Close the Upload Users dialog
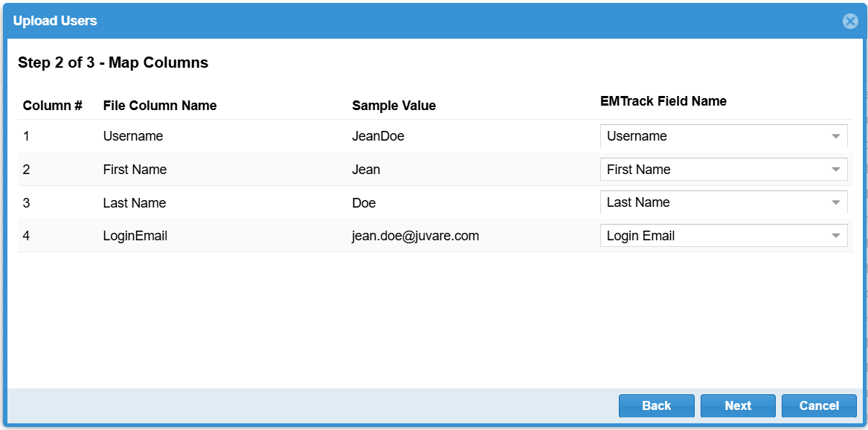Screen dimensions: 868x430 [850, 22]
